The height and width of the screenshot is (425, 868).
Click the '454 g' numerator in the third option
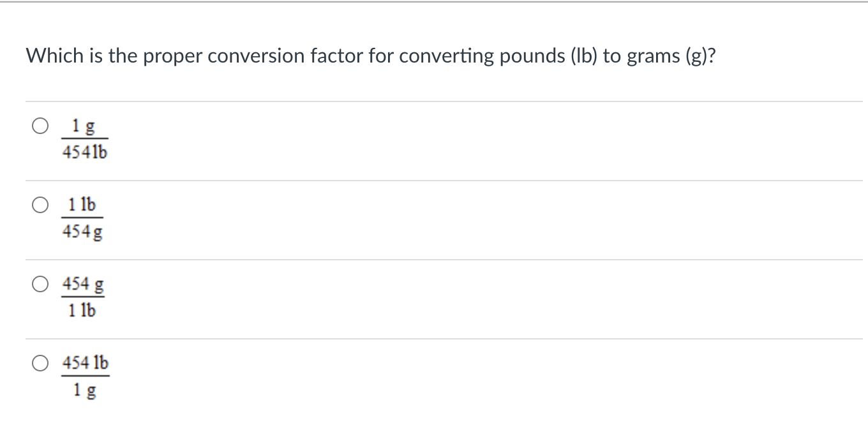[83, 284]
